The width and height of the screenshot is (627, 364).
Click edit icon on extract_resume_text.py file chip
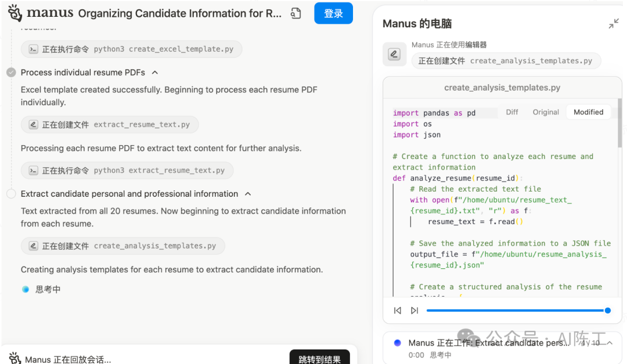click(34, 124)
